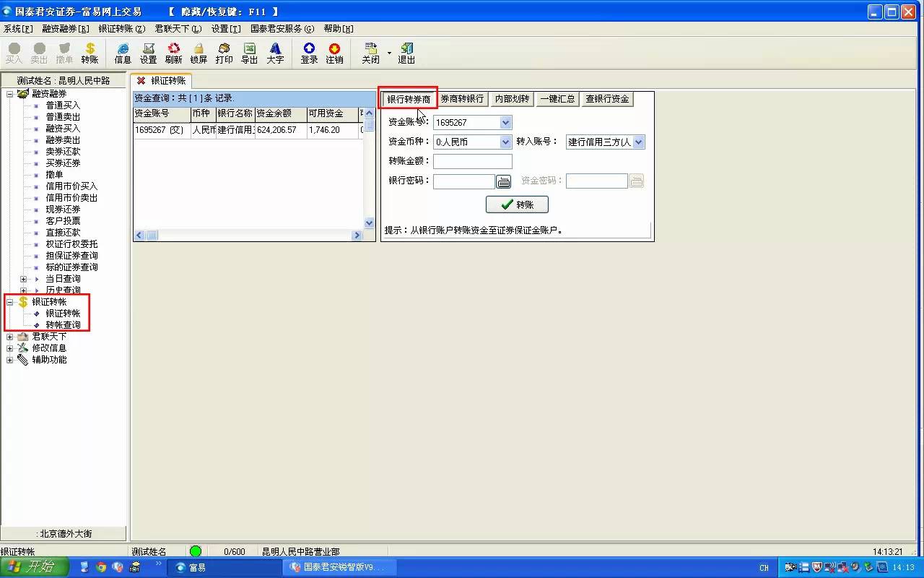
Task: Click the 注销 logout toolbar icon
Action: click(334, 53)
